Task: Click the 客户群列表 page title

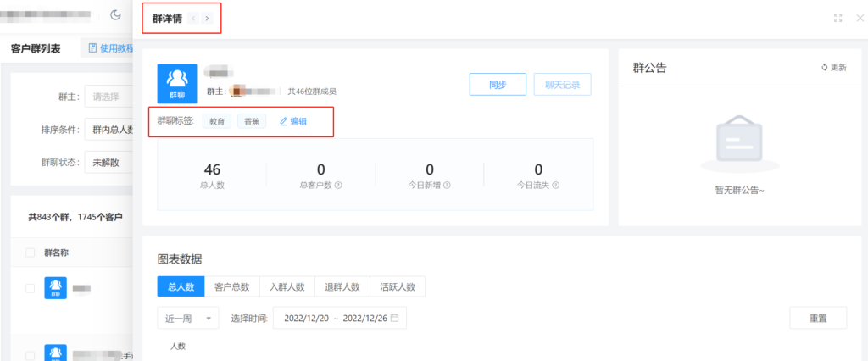Action: coord(36,48)
